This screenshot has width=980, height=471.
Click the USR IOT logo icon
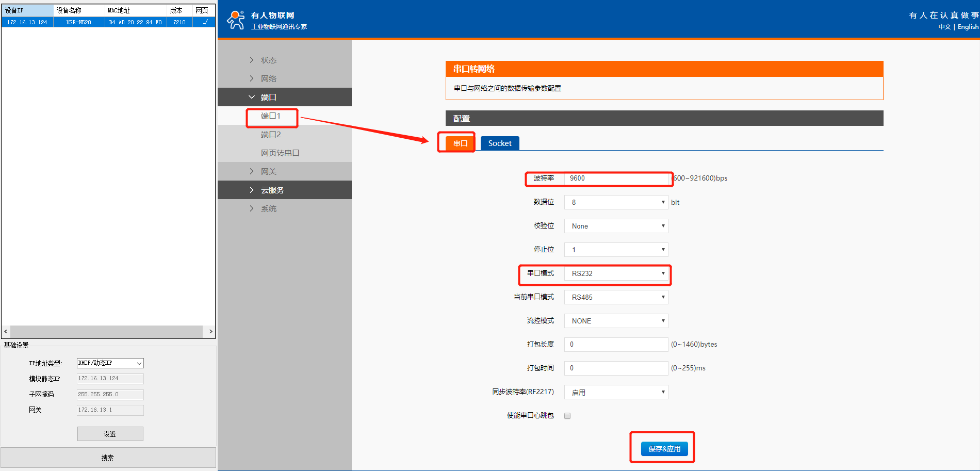click(x=236, y=20)
